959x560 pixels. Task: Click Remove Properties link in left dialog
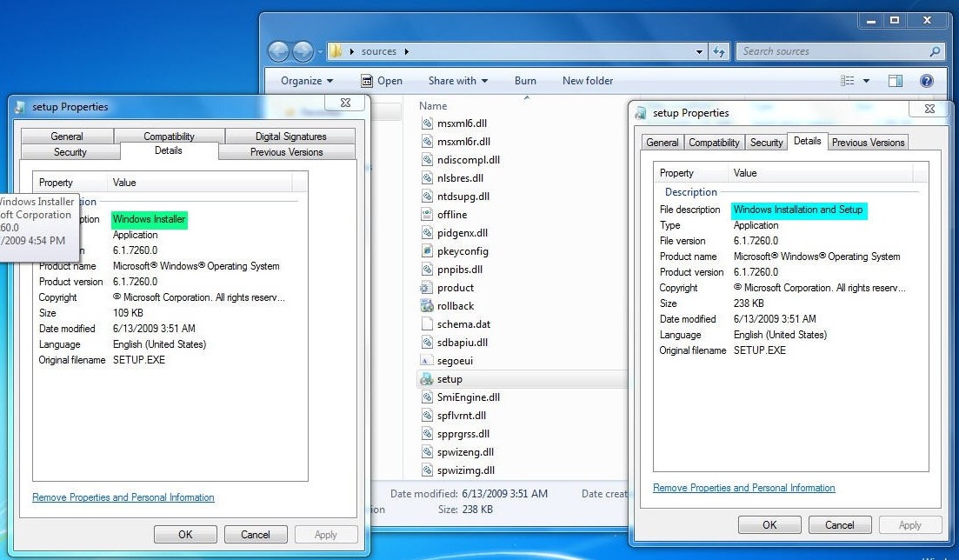pyautogui.click(x=123, y=497)
